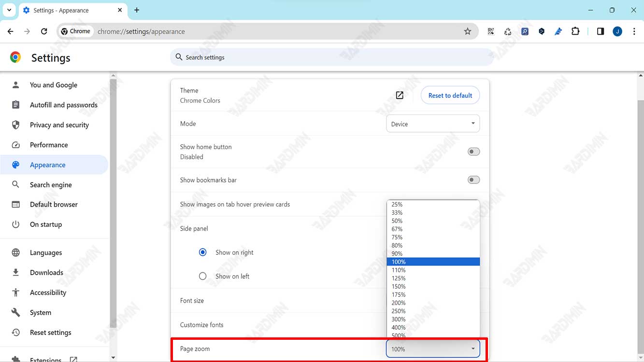Enable the Show home button toggle
This screenshot has height=362, width=644.
[473, 152]
